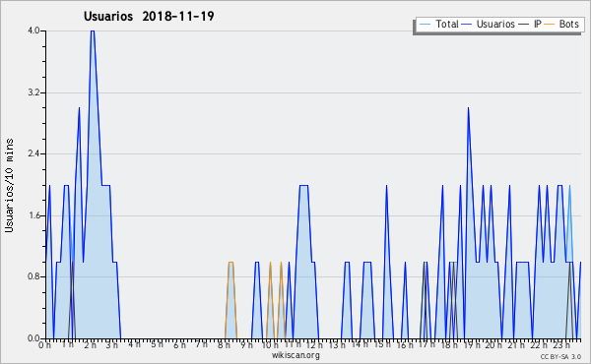Click the 23 h x-axis label
Viewport: 591px width, 364px height.
pyautogui.click(x=560, y=345)
